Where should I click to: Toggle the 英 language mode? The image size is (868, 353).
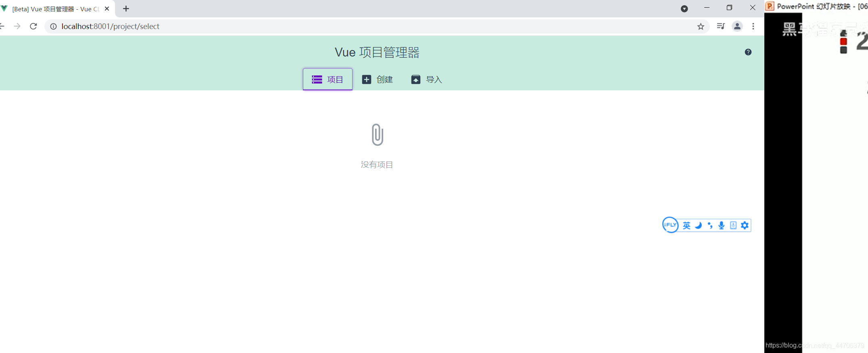(x=686, y=226)
